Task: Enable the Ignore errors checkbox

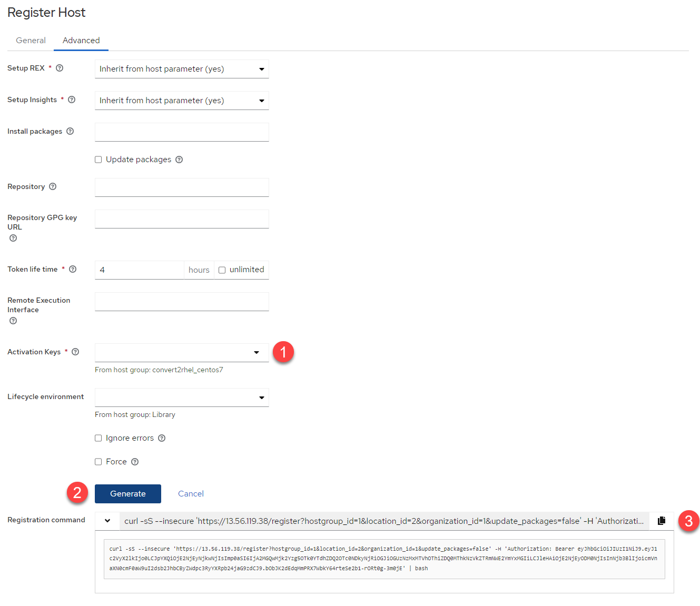Action: pyautogui.click(x=98, y=438)
